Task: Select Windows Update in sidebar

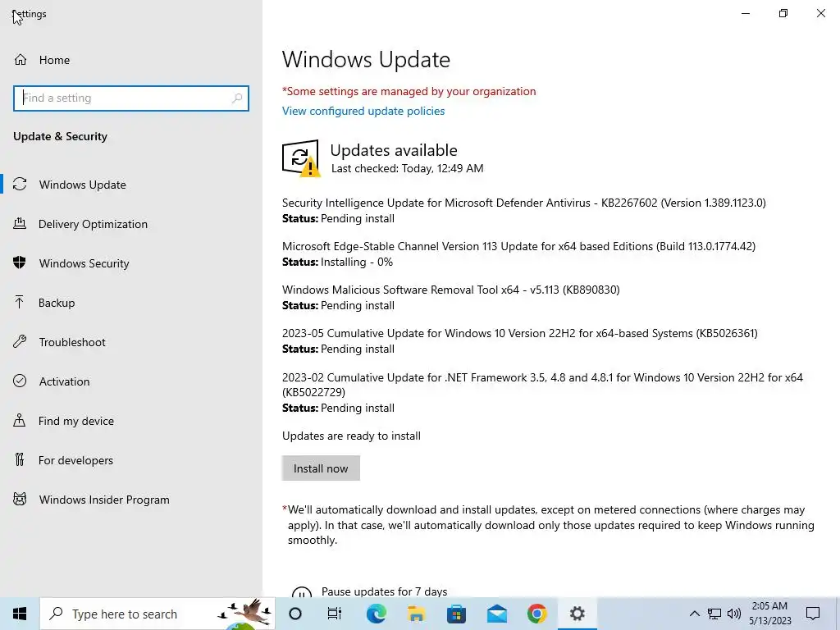Action: click(x=131, y=185)
